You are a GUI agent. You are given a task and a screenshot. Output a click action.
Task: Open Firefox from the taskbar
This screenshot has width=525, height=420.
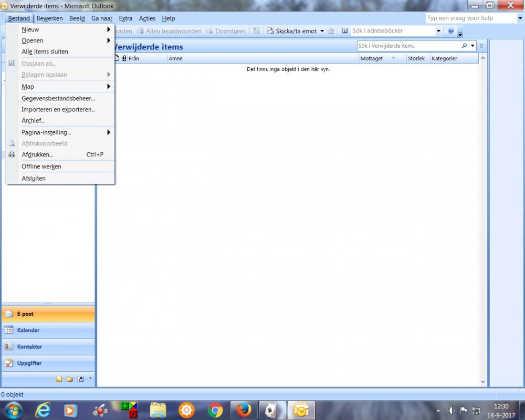[x=243, y=410]
